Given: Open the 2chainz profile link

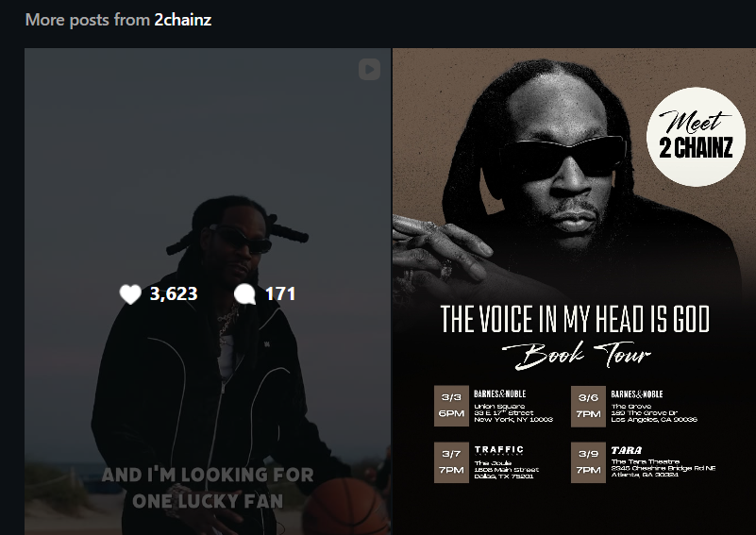Looking at the screenshot, I should click(183, 20).
